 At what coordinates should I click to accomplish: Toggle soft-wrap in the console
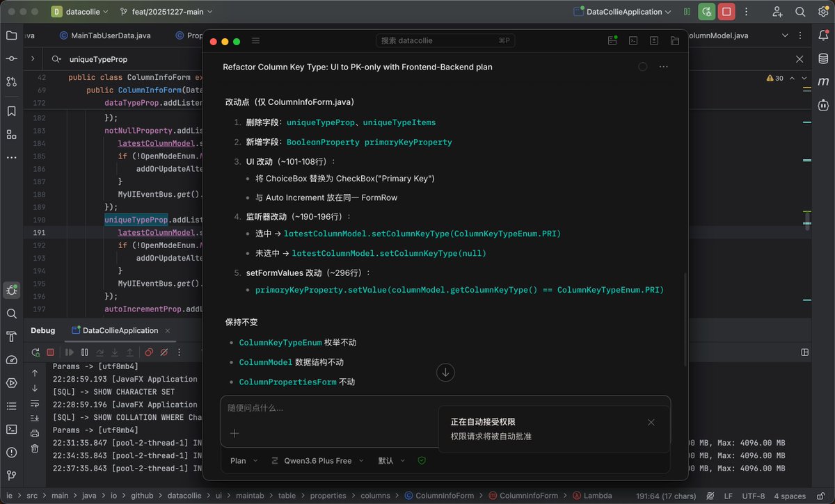coord(35,403)
